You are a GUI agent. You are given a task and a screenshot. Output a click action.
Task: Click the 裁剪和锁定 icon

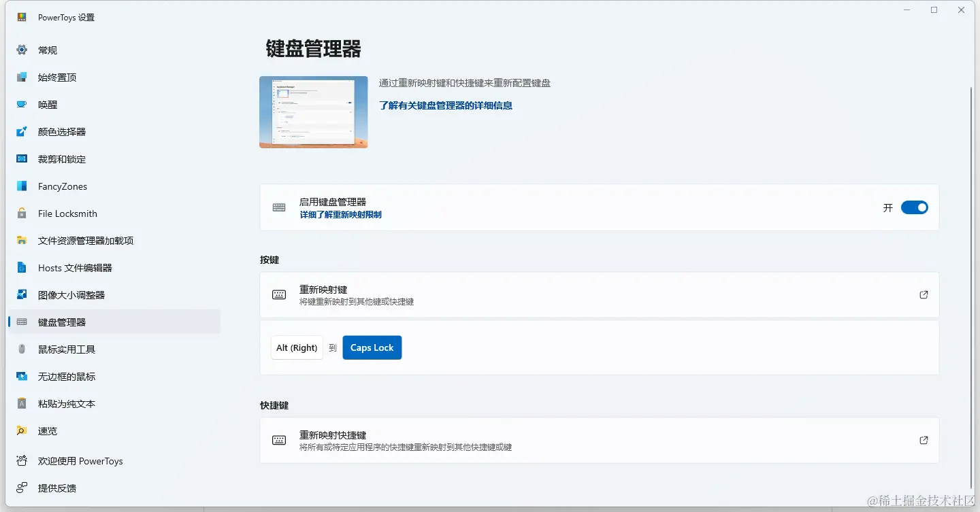[x=22, y=159]
